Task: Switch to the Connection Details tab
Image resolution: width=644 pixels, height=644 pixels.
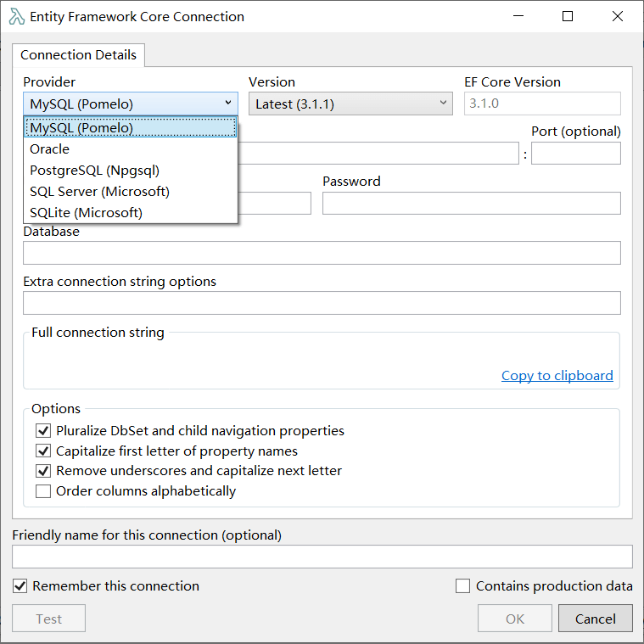Action: (x=78, y=54)
